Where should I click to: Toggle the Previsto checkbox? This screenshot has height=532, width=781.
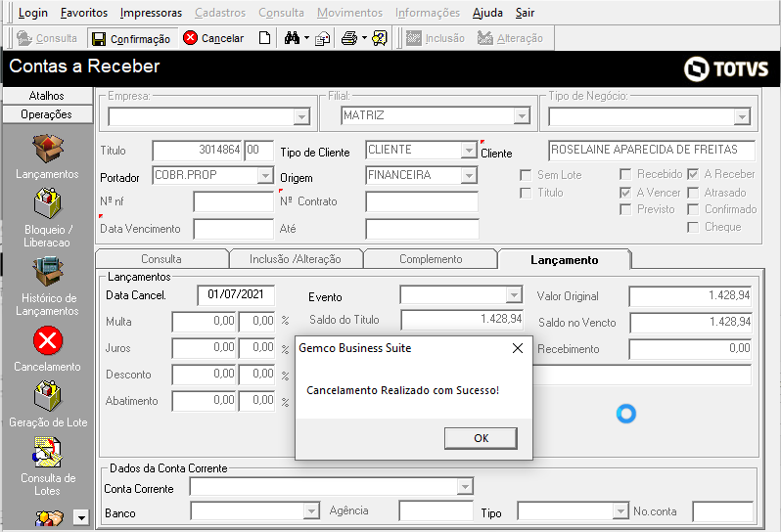point(625,209)
